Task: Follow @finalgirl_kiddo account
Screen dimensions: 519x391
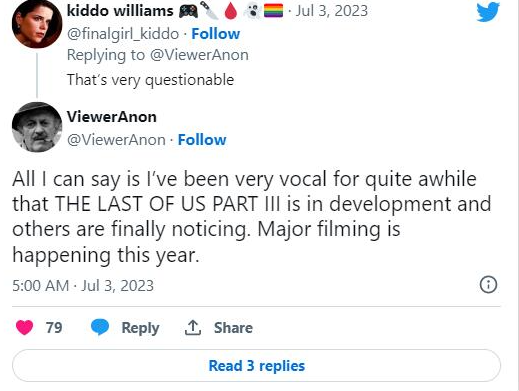Action: tap(216, 34)
